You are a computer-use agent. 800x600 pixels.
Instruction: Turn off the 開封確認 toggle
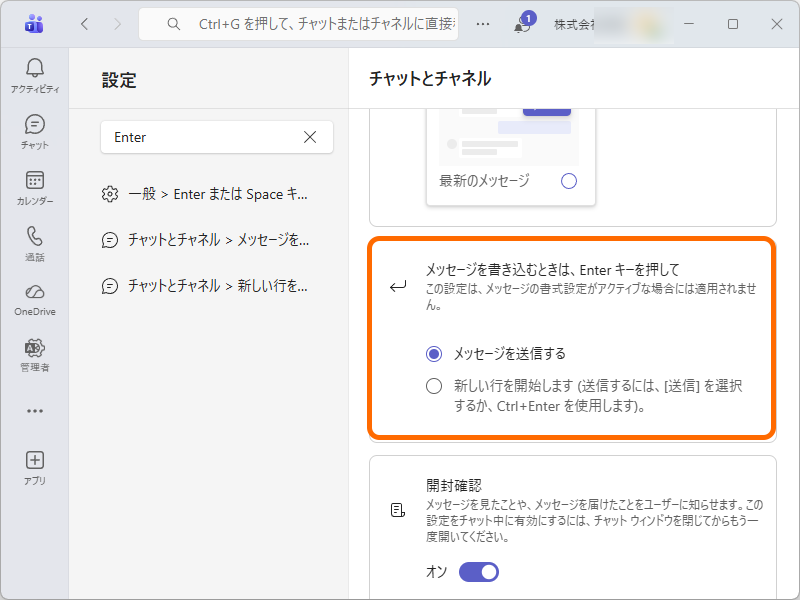[479, 572]
